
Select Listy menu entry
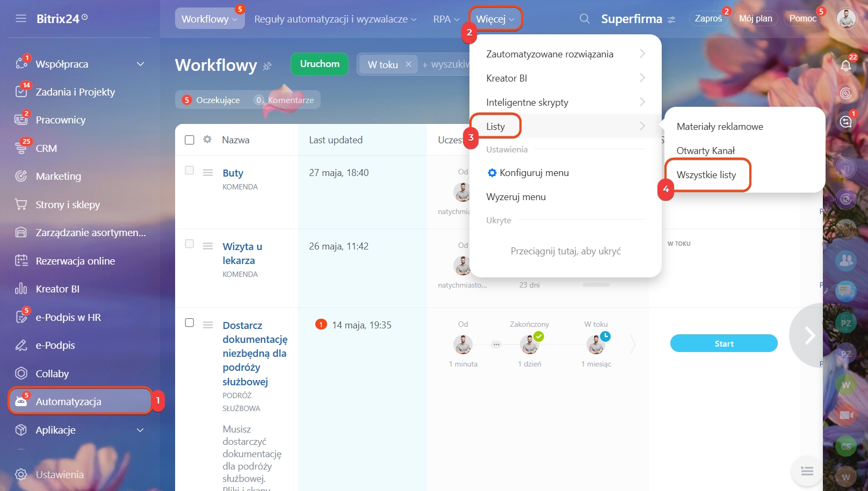click(x=565, y=126)
